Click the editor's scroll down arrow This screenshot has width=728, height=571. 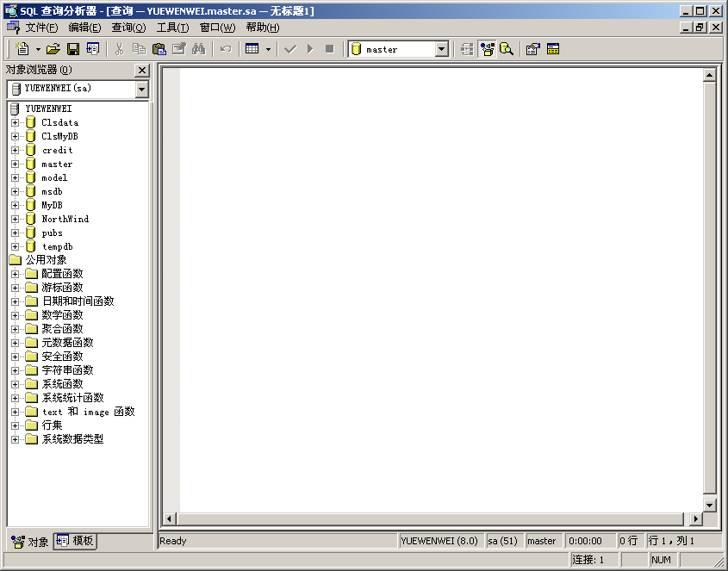pos(709,506)
